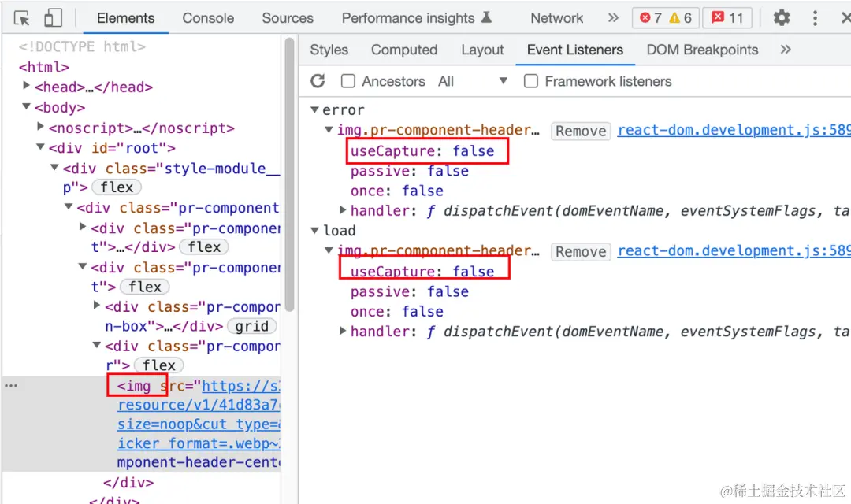851x504 pixels.
Task: Collapse the div id root node
Action: [x=40, y=147]
